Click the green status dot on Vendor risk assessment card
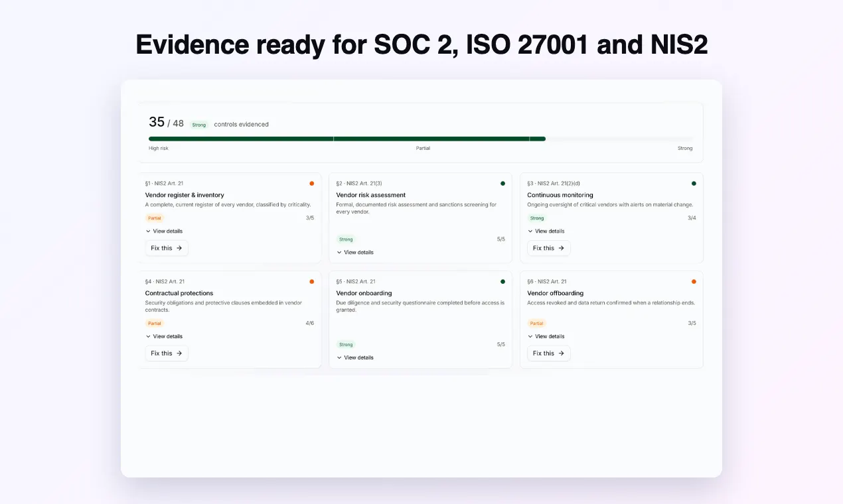 [502, 183]
